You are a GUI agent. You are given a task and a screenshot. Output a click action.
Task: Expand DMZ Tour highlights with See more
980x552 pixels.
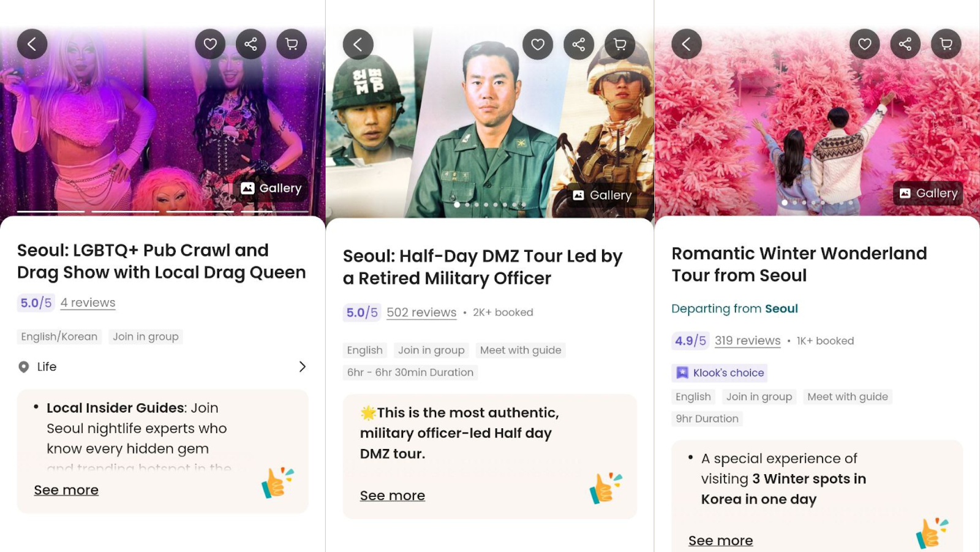click(393, 496)
